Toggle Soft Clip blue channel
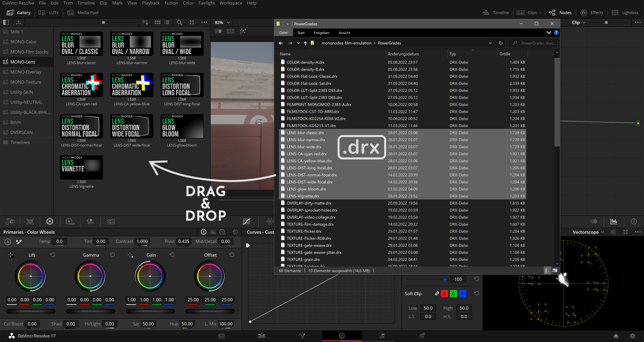This screenshot has height=342, width=644. click(x=462, y=294)
